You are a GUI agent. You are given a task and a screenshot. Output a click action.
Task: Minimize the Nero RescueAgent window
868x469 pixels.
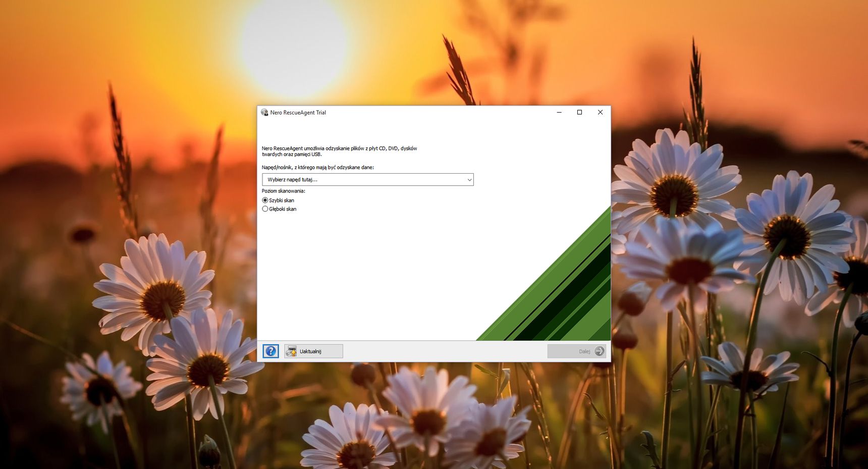559,113
